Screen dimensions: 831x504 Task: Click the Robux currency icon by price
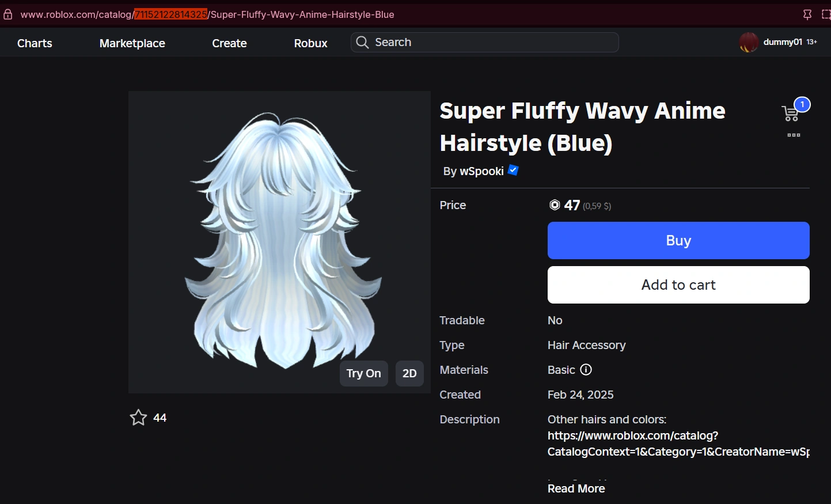pyautogui.click(x=555, y=205)
